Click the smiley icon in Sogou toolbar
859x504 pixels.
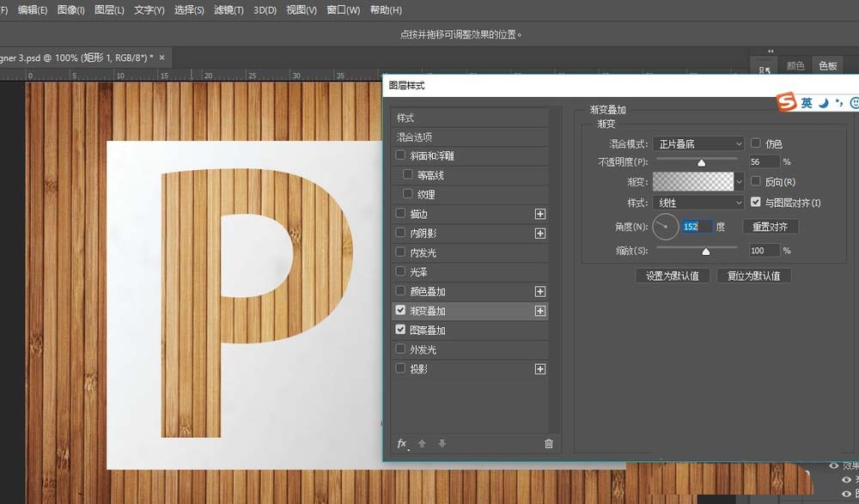[854, 102]
